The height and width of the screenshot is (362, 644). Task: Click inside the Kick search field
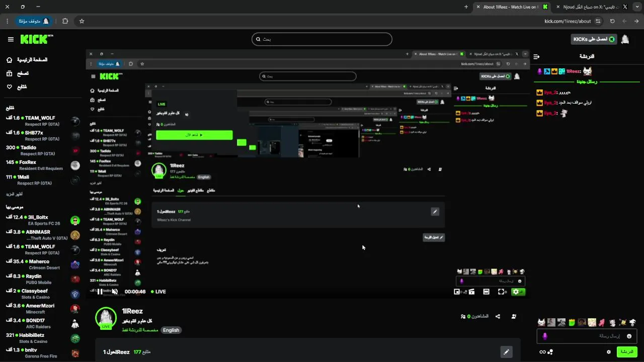(x=322, y=39)
